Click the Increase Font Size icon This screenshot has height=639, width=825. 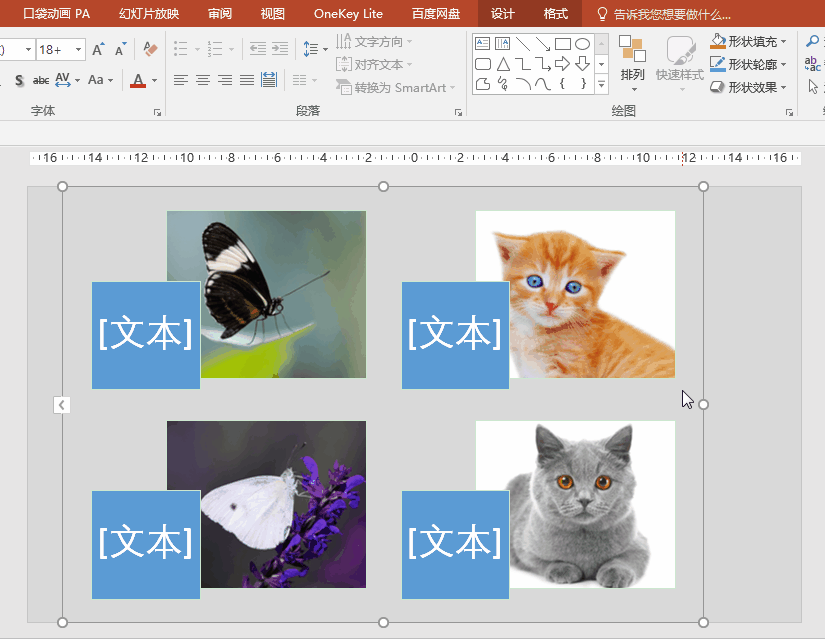[98, 49]
